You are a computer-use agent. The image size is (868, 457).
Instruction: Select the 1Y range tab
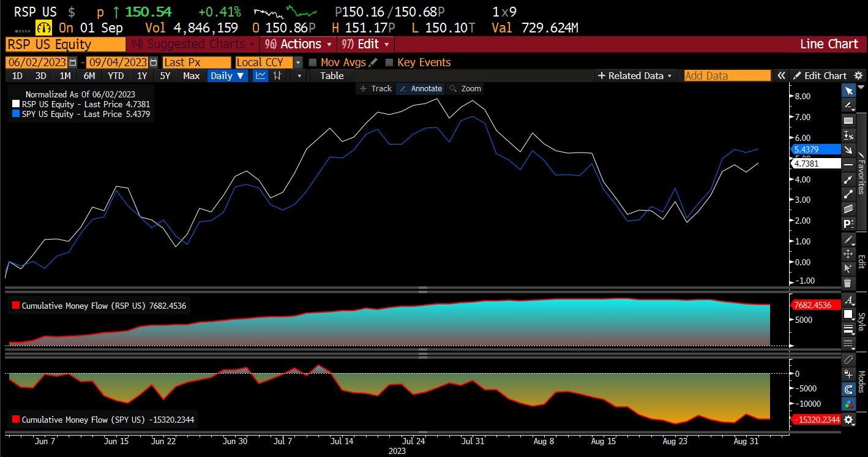click(142, 75)
